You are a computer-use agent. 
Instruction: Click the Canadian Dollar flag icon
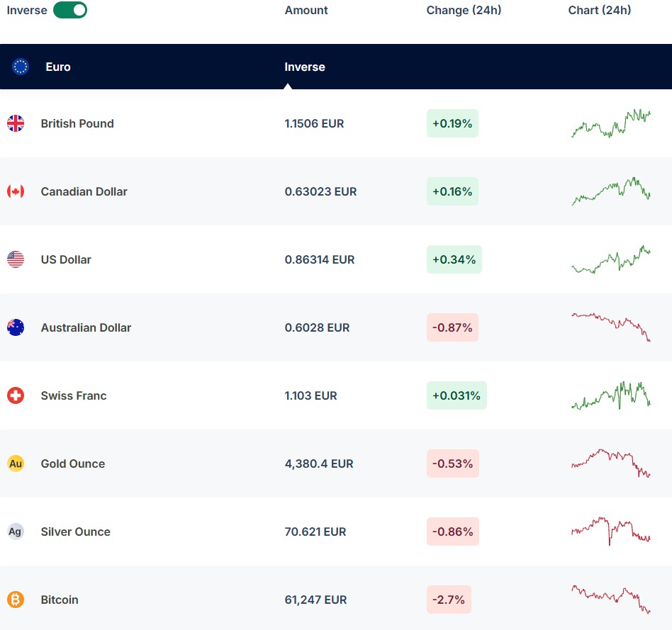click(16, 191)
